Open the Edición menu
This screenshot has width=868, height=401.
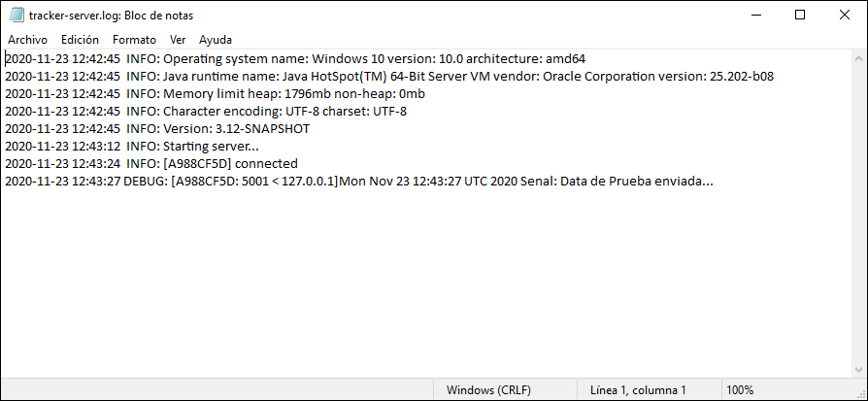[80, 40]
